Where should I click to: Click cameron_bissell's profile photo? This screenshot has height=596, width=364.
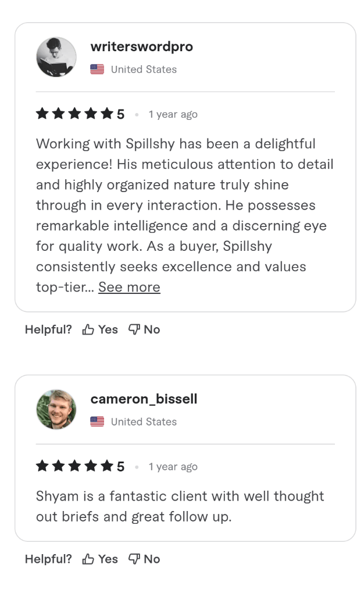[x=56, y=409]
